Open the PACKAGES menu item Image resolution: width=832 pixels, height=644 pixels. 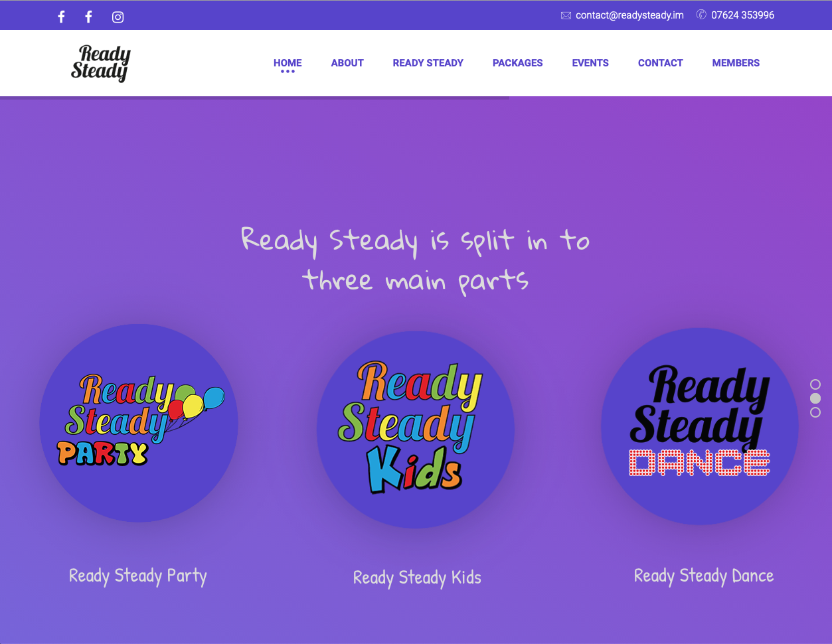(x=517, y=63)
